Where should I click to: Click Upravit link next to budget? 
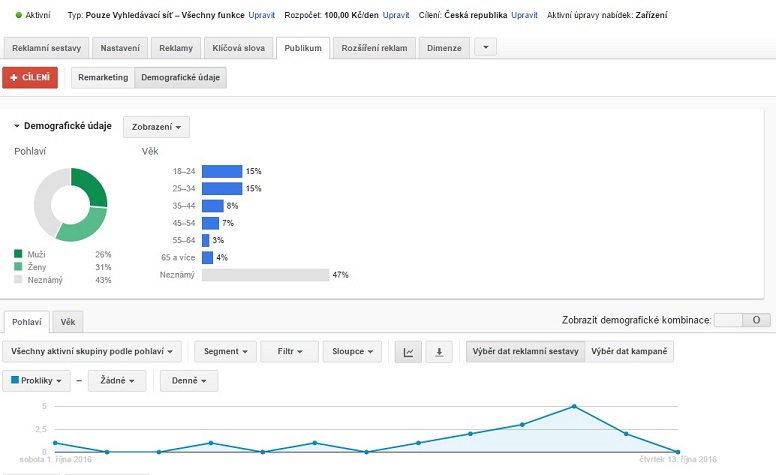[x=395, y=16]
